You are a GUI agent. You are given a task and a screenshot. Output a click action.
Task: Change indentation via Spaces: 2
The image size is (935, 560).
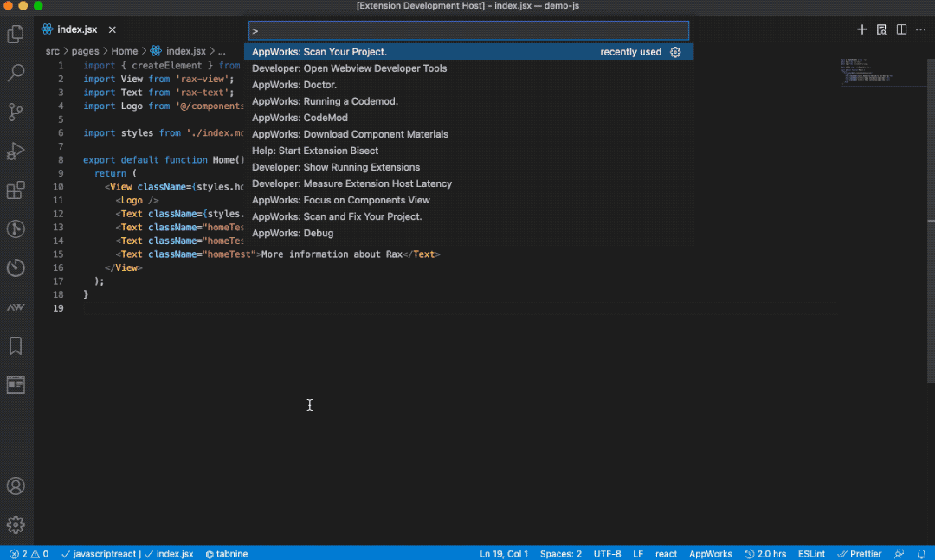click(560, 554)
